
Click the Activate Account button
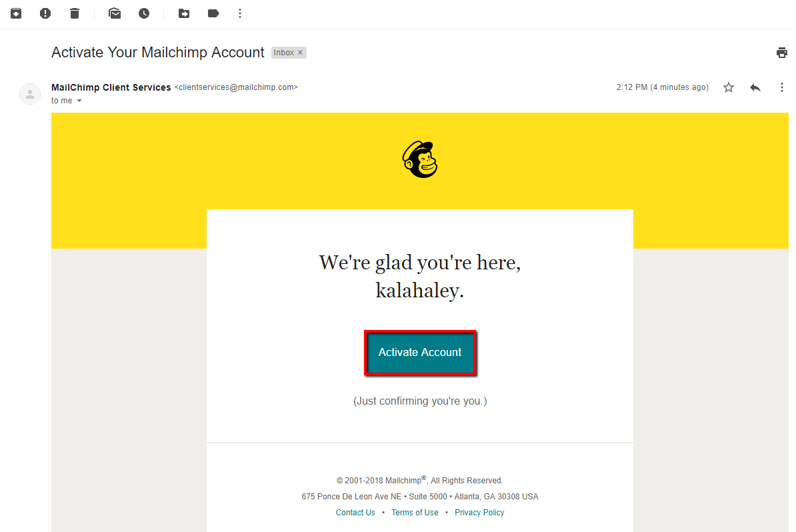(420, 353)
